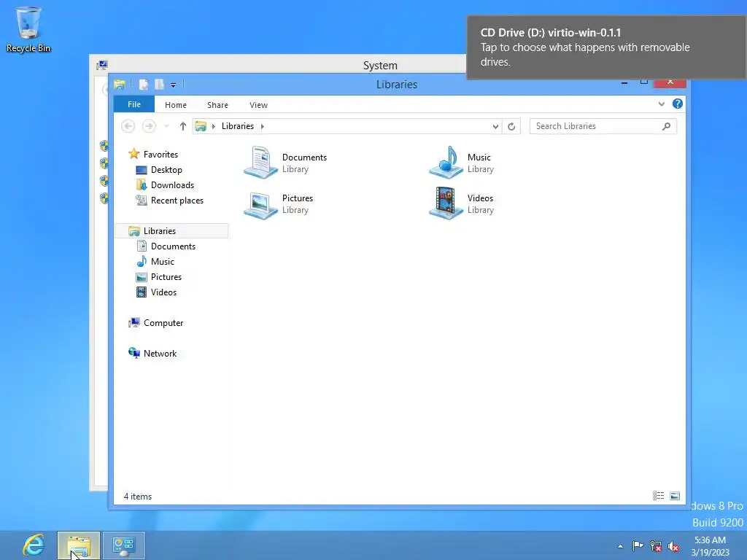The width and height of the screenshot is (747, 560).
Task: Select Network in the navigation pane
Action: tap(160, 354)
